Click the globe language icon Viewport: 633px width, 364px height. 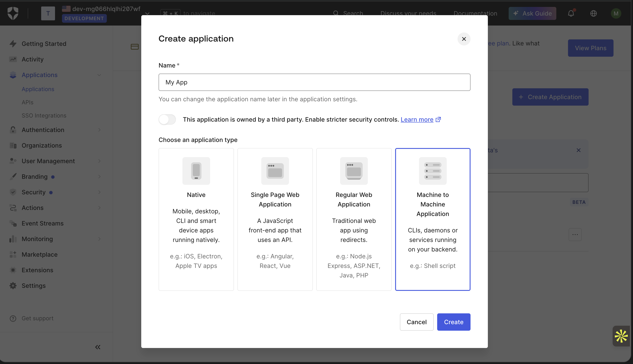[x=594, y=13]
